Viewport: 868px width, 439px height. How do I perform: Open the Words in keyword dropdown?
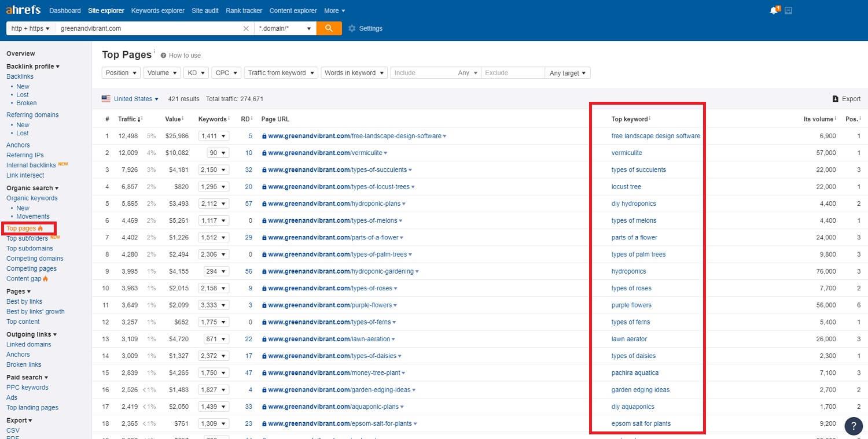pos(354,73)
